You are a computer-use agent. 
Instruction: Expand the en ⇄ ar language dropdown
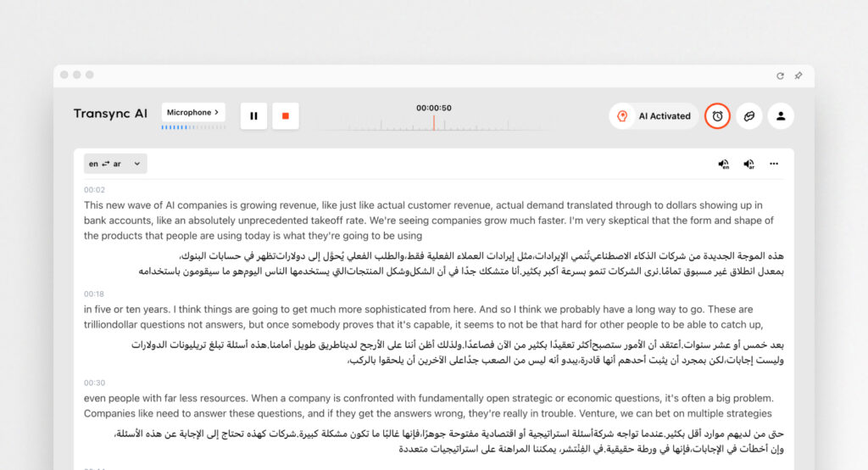pos(115,164)
